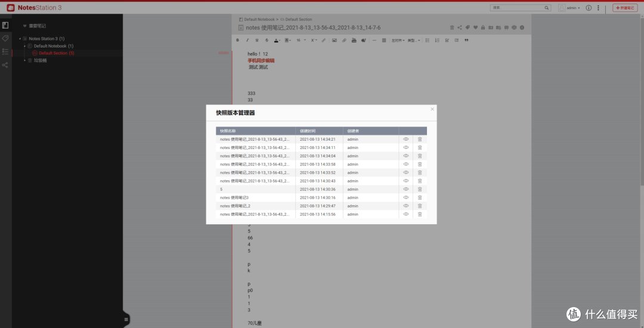The height and width of the screenshot is (328, 644).
Task: Preview the snapshot created at 14:34:21
Action: (406, 139)
